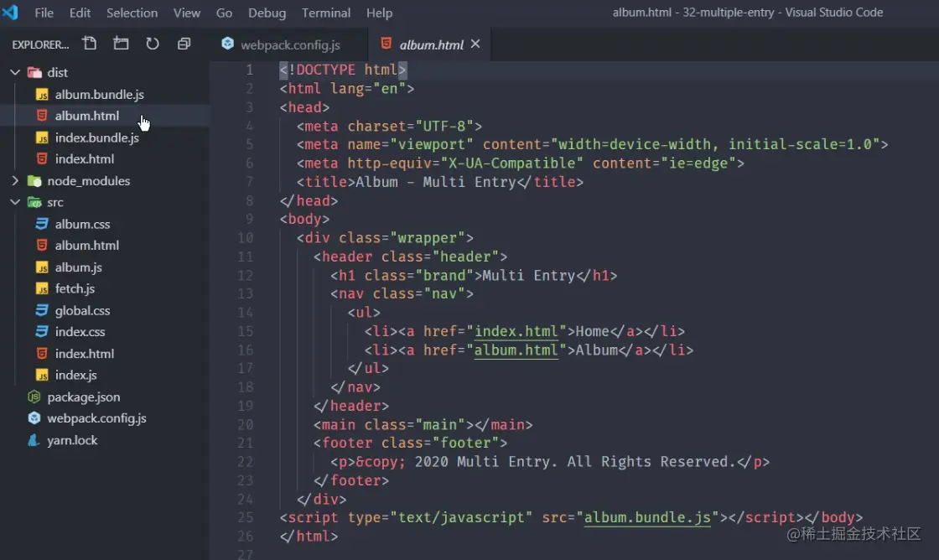Close the album.html editor tab
The height and width of the screenshot is (560, 939).
click(x=475, y=44)
